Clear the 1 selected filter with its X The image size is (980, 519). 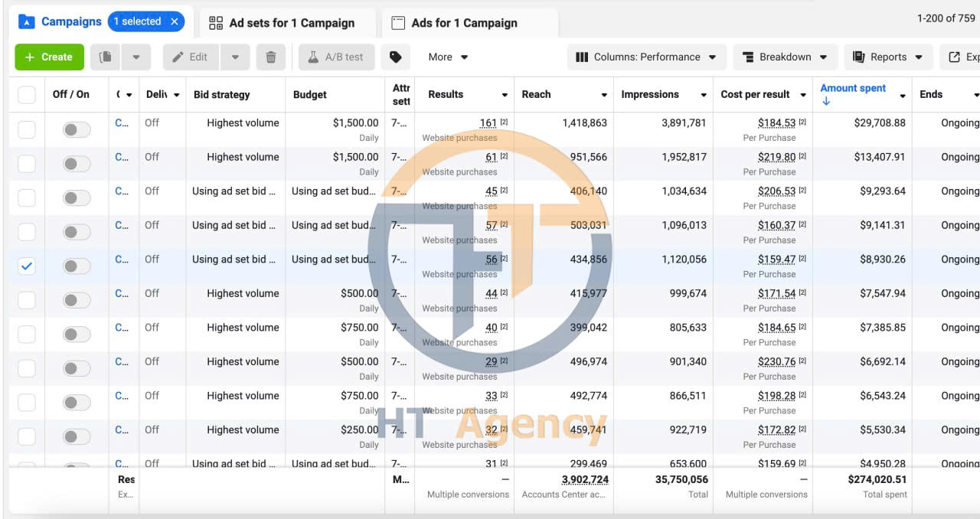175,21
